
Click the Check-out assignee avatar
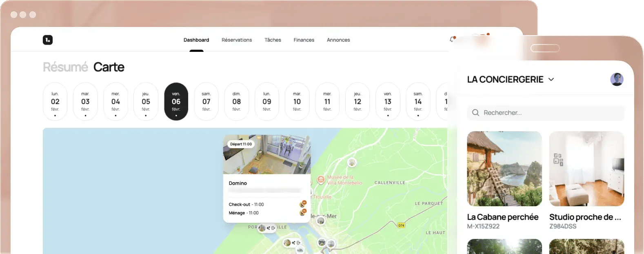click(303, 204)
